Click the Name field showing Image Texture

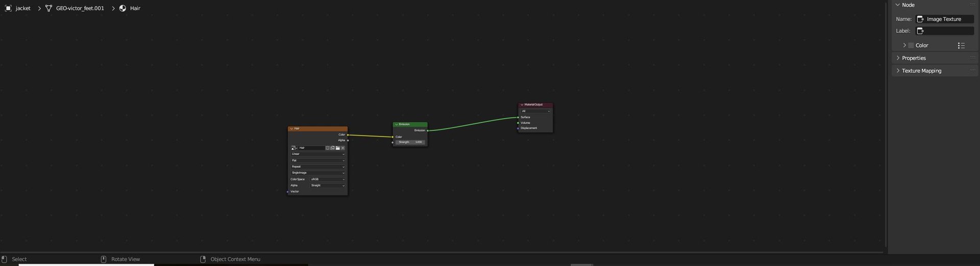[x=945, y=19]
